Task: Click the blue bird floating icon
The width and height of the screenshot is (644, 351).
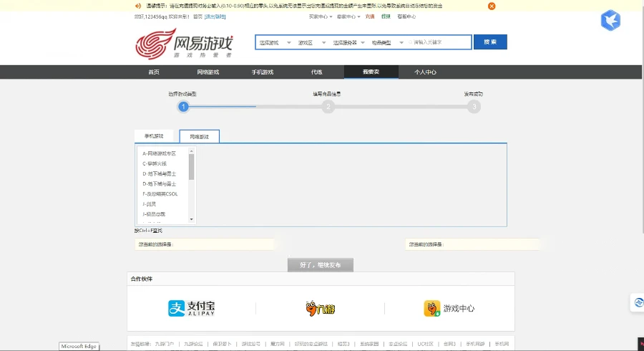Action: click(x=610, y=21)
